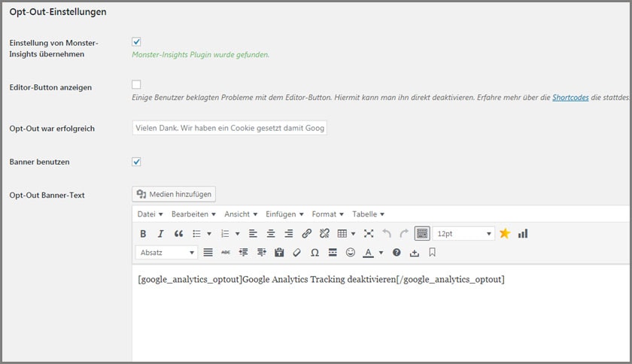
Task: Toggle bold formatting in editor toolbar
Action: pos(143,234)
